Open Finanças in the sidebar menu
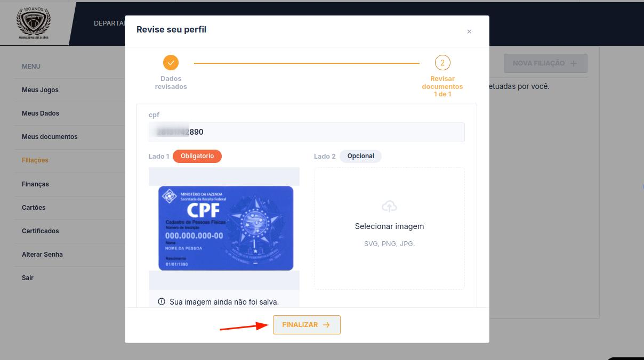The image size is (644, 360). click(x=35, y=184)
